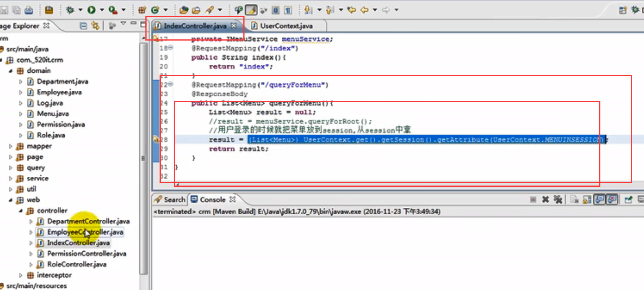Select the IndexController.java editor tab
Viewport: 644px width, 290px height.
pyautogui.click(x=195, y=26)
